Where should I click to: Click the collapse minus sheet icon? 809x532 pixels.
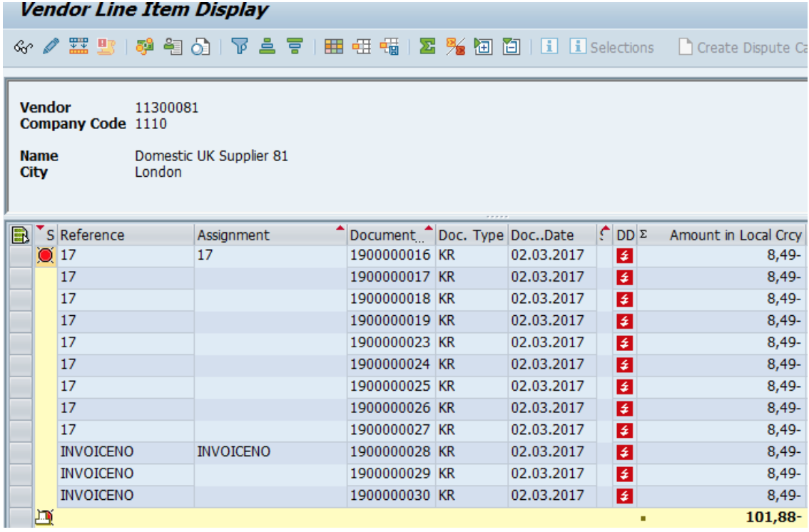point(511,47)
